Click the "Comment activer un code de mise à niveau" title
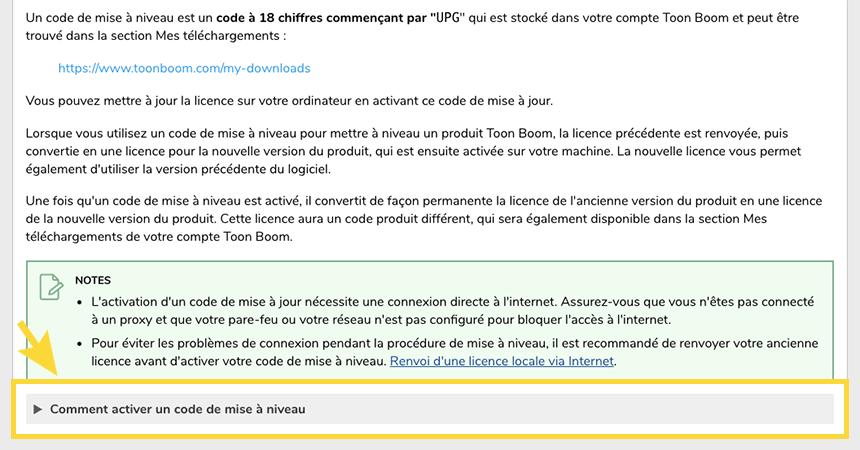Viewport: 860px width, 450px height. tap(177, 409)
